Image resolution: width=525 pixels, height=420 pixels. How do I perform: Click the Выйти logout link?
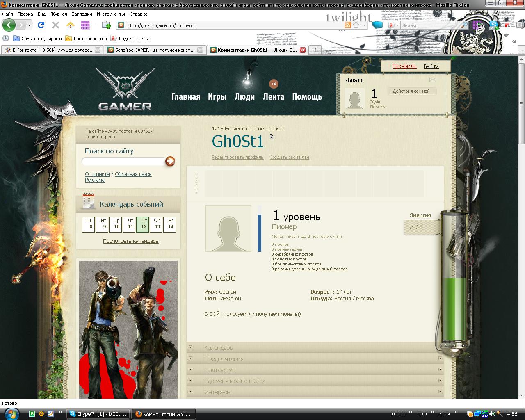[x=431, y=66]
